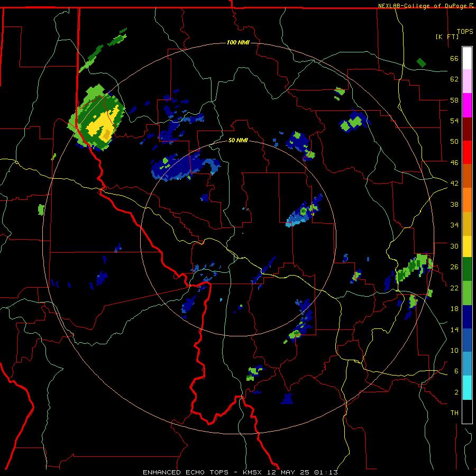This screenshot has height=476, width=476.
Task: Click the legend value 66
Action: tap(454, 58)
